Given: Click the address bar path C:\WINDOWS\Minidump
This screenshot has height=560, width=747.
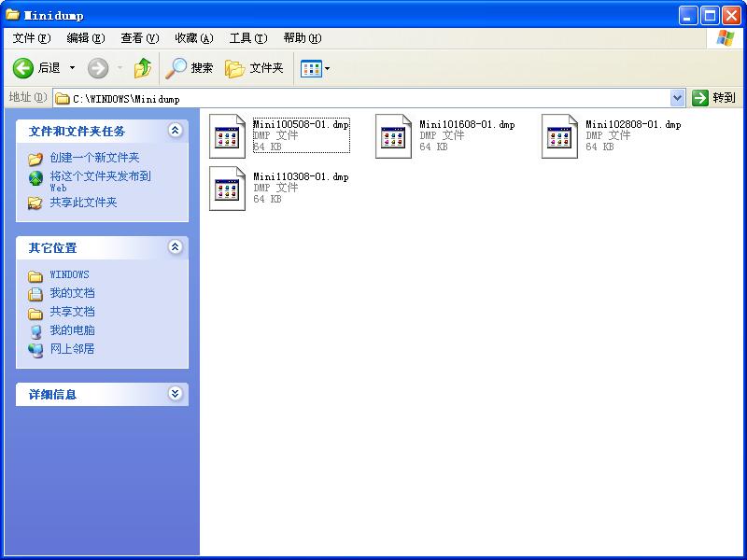Looking at the screenshot, I should pos(126,99).
